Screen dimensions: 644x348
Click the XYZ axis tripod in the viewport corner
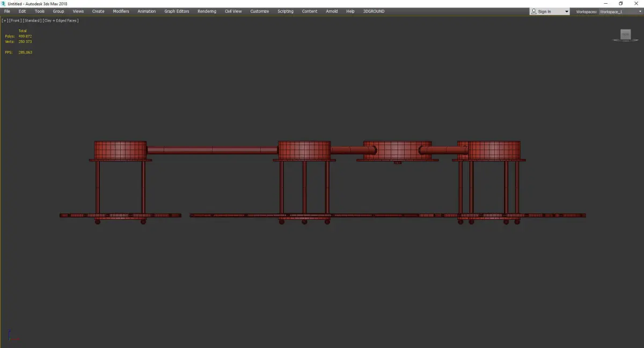[x=13, y=336]
